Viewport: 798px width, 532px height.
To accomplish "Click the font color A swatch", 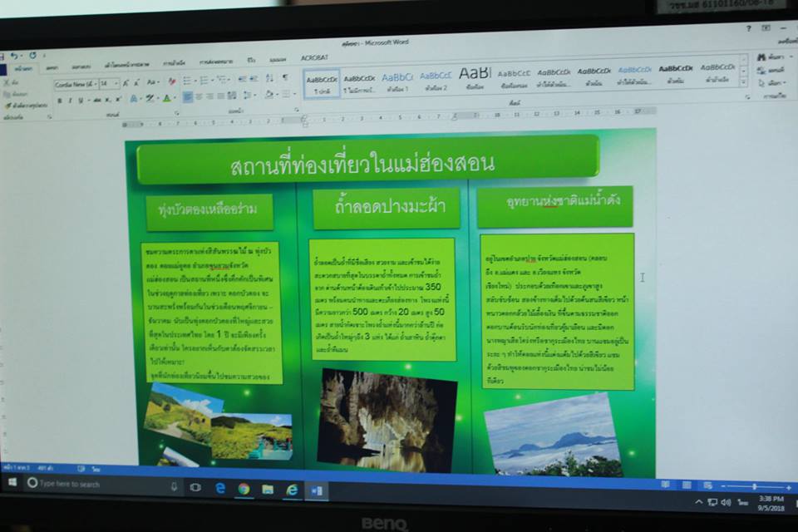I will click(x=167, y=98).
